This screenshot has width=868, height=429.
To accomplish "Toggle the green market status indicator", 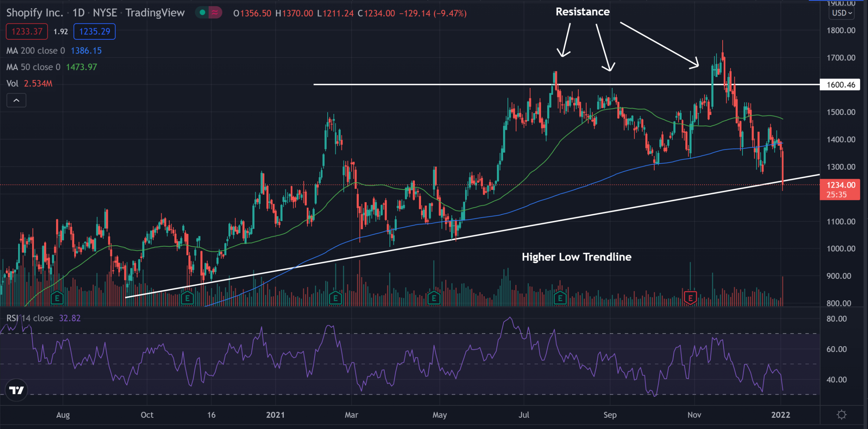I will coord(203,13).
